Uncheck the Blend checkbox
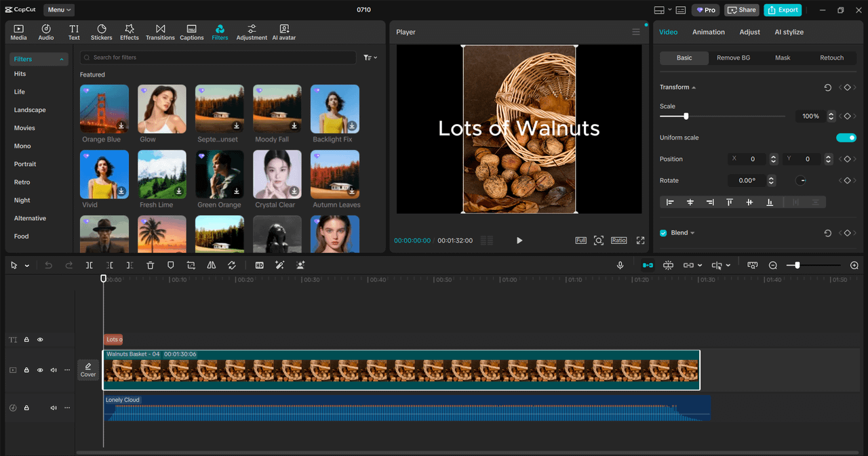This screenshot has width=868, height=456. (663, 233)
